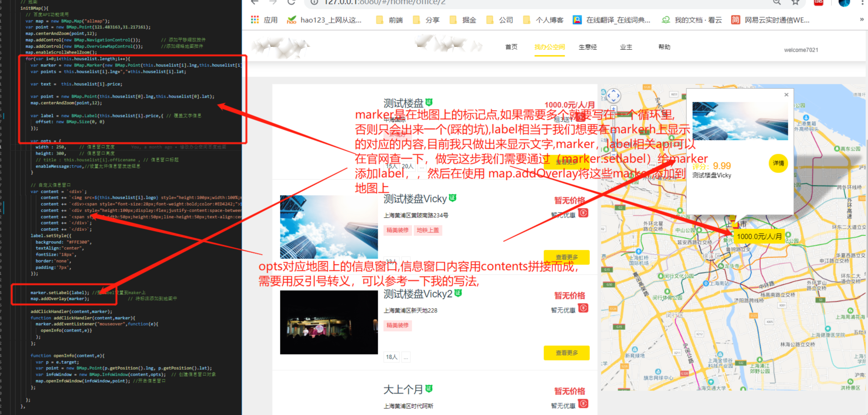Open the 我的文档·看云 bookmark

tap(692, 20)
